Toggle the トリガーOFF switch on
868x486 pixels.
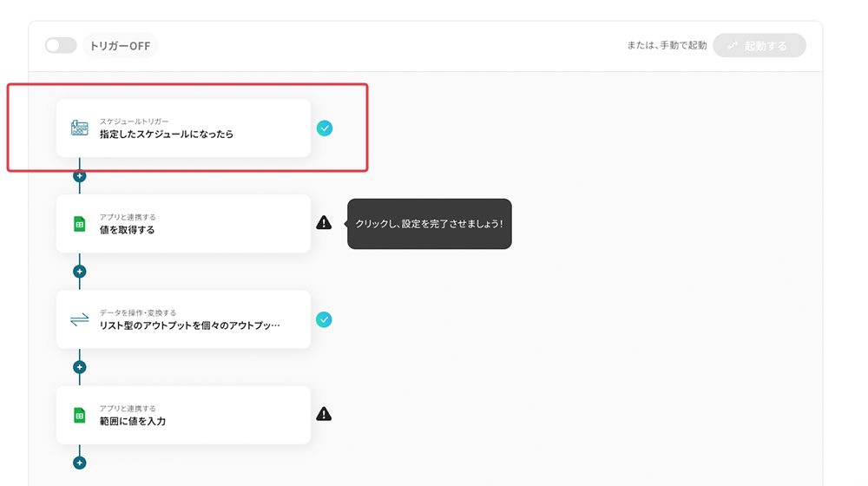tap(61, 45)
